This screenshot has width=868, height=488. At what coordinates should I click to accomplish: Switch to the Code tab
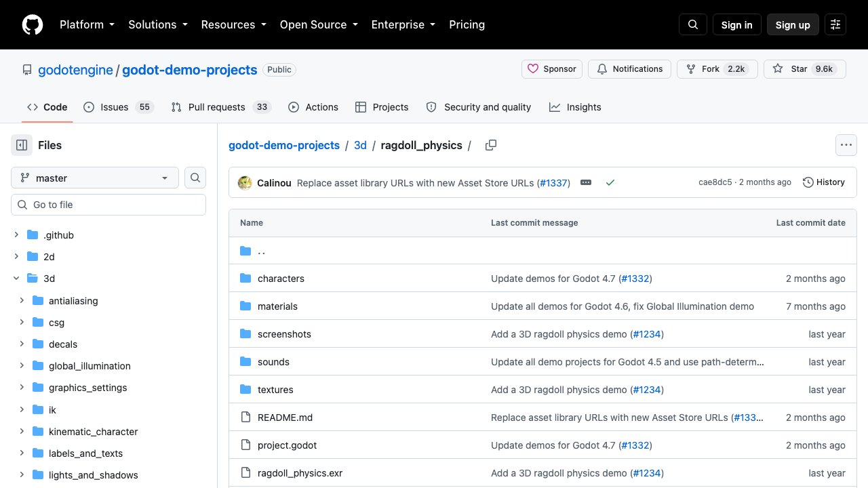[47, 107]
